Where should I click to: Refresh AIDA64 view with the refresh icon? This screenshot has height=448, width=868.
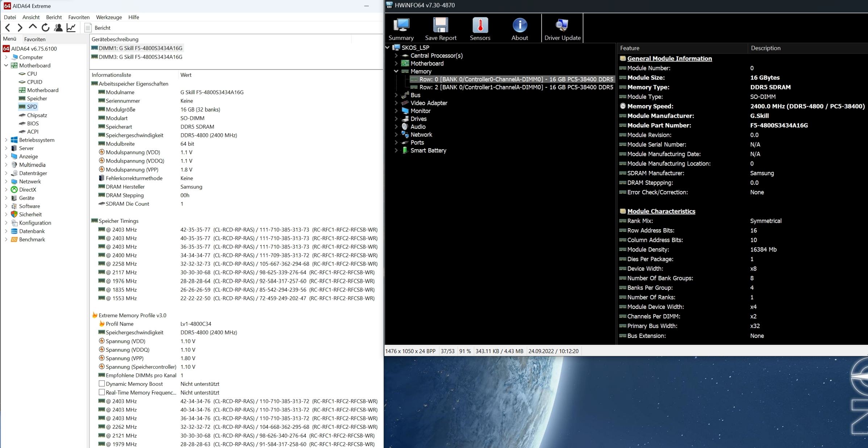tap(45, 28)
